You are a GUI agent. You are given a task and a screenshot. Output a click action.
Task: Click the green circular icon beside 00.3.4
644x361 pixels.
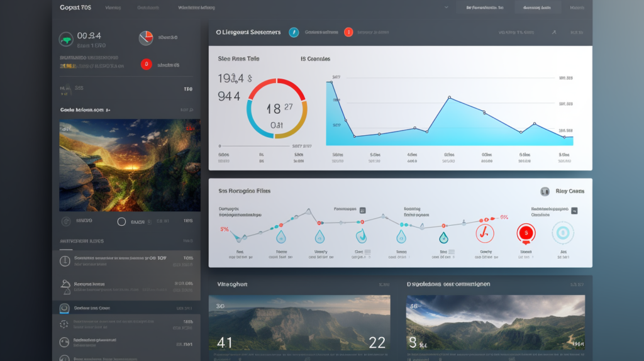point(65,40)
